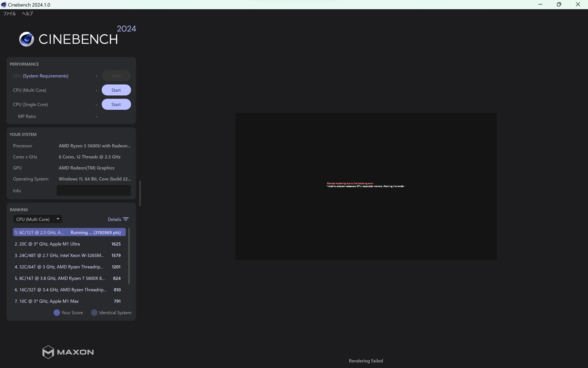The height and width of the screenshot is (368, 588).
Task: Select the AMD Ryzen 7 5800X row
Action: 69,278
